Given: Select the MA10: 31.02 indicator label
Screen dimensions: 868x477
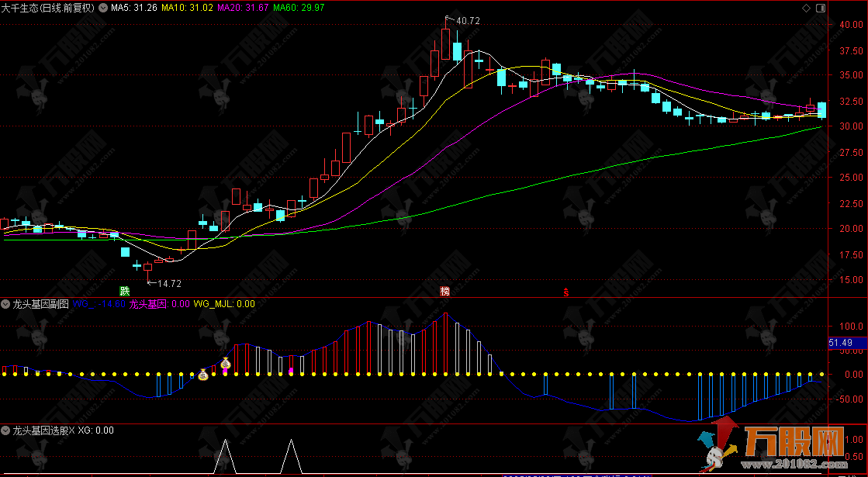Looking at the screenshot, I should (187, 8).
